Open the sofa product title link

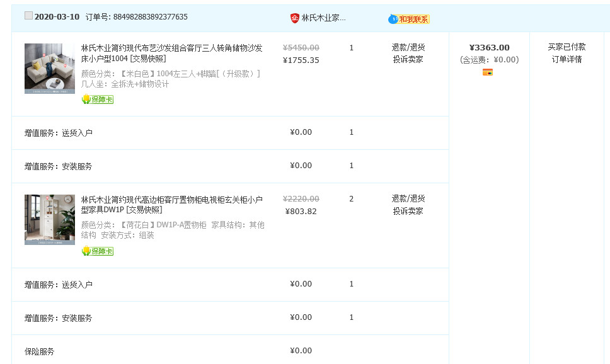pyautogui.click(x=171, y=54)
